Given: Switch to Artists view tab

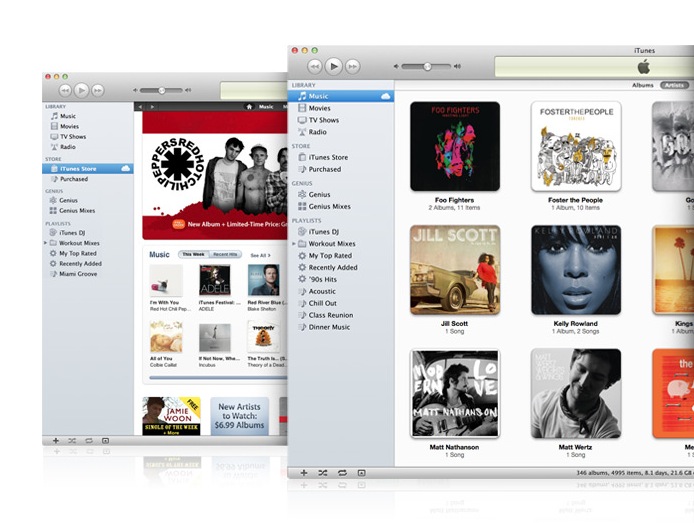Looking at the screenshot, I should click(x=674, y=85).
